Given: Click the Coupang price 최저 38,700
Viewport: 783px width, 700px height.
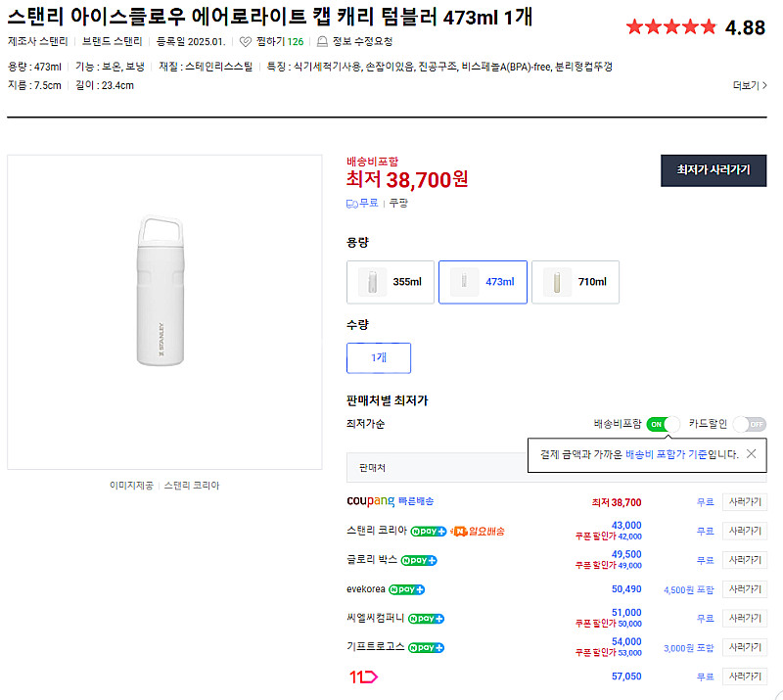Looking at the screenshot, I should point(617,502).
